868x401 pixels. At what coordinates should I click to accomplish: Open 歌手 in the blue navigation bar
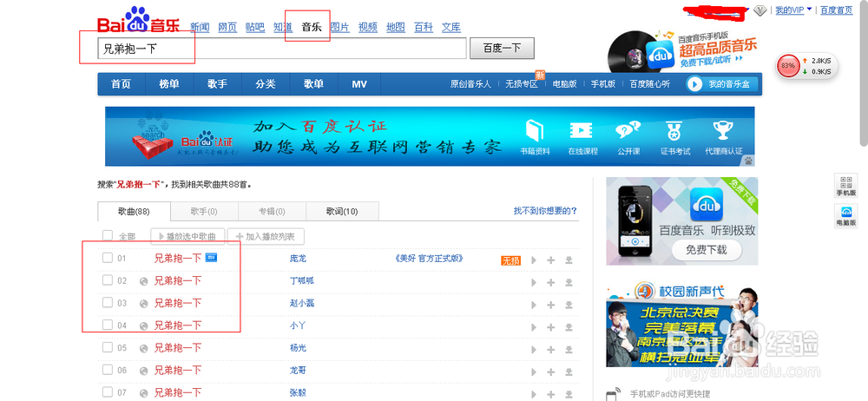[218, 84]
